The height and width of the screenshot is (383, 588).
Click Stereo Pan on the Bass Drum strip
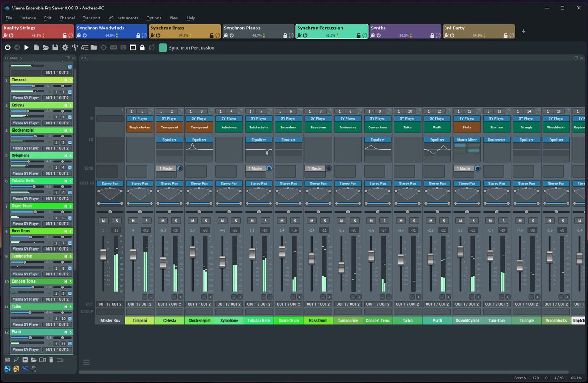coord(318,184)
